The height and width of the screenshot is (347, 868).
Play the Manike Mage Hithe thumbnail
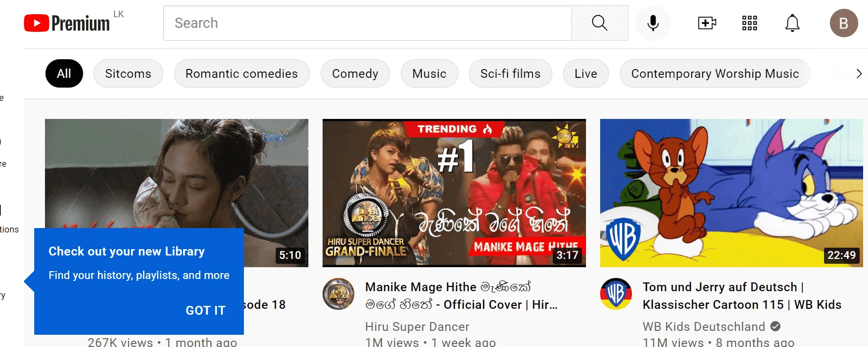454,193
